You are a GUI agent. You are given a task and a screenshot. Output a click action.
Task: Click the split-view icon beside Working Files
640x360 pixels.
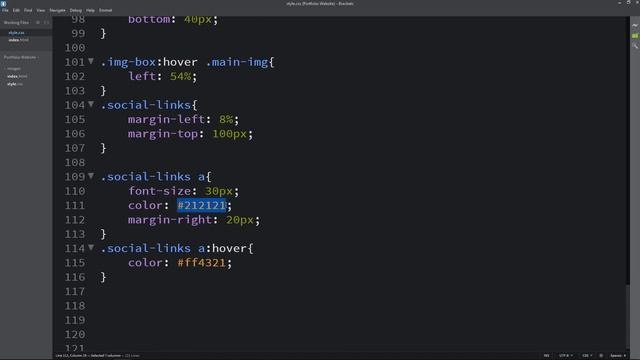[x=46, y=22]
